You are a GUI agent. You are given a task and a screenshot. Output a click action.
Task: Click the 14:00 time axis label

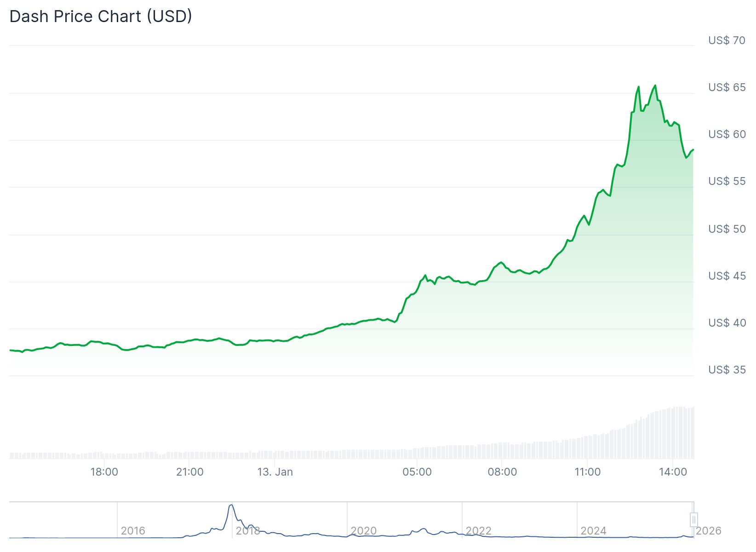[x=673, y=472]
